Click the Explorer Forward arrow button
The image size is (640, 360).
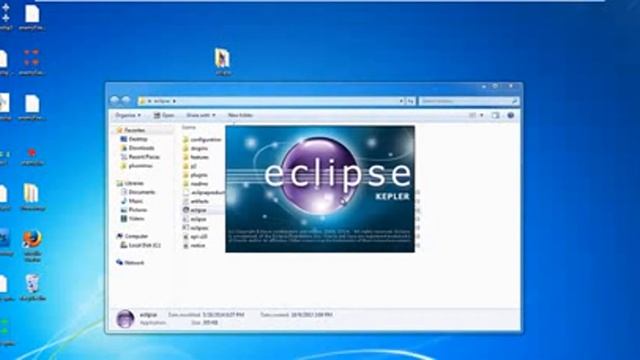126,100
